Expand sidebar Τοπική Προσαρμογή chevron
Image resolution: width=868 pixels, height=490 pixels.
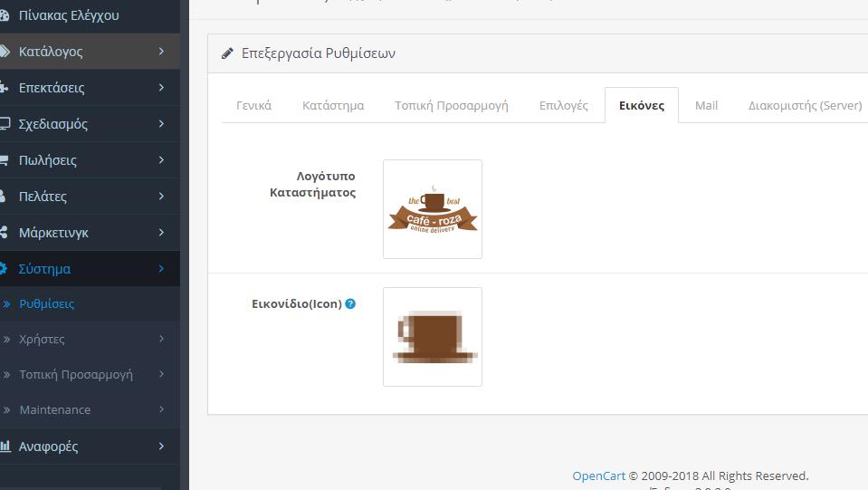tap(161, 374)
